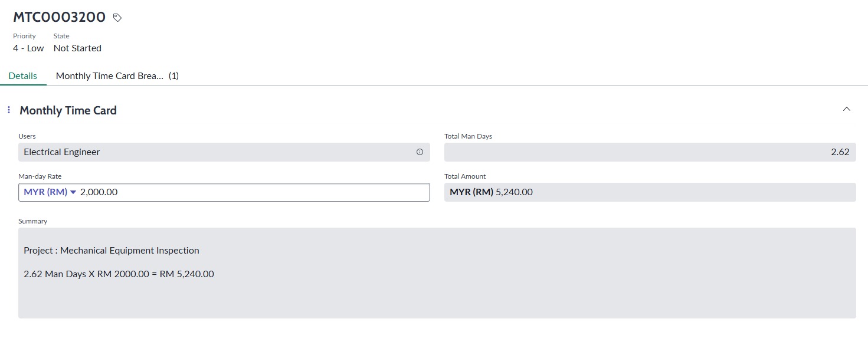Image resolution: width=868 pixels, height=345 pixels.
Task: Click the Man Days calculation line in Summary
Action: [119, 274]
